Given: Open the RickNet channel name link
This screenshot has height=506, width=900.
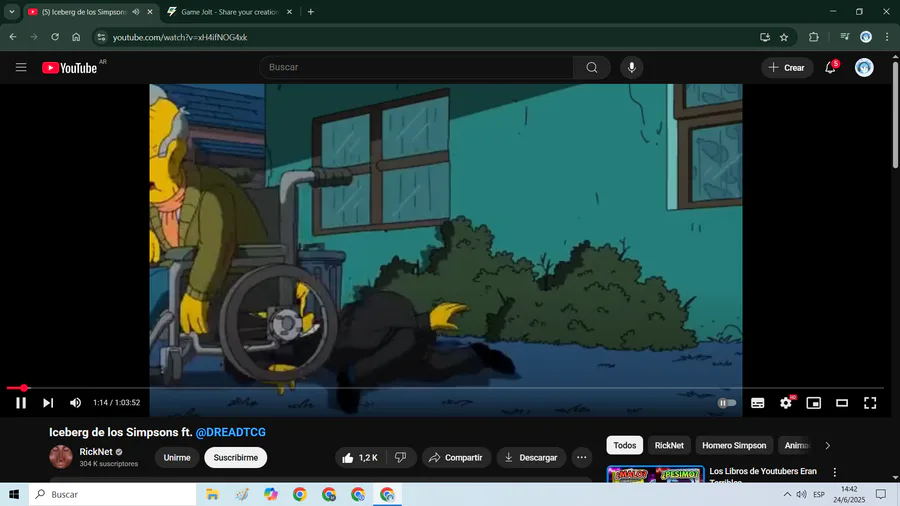Looking at the screenshot, I should tap(96, 451).
